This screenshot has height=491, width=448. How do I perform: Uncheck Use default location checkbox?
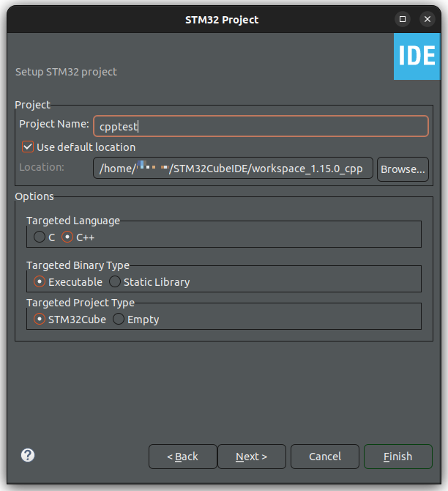click(28, 147)
